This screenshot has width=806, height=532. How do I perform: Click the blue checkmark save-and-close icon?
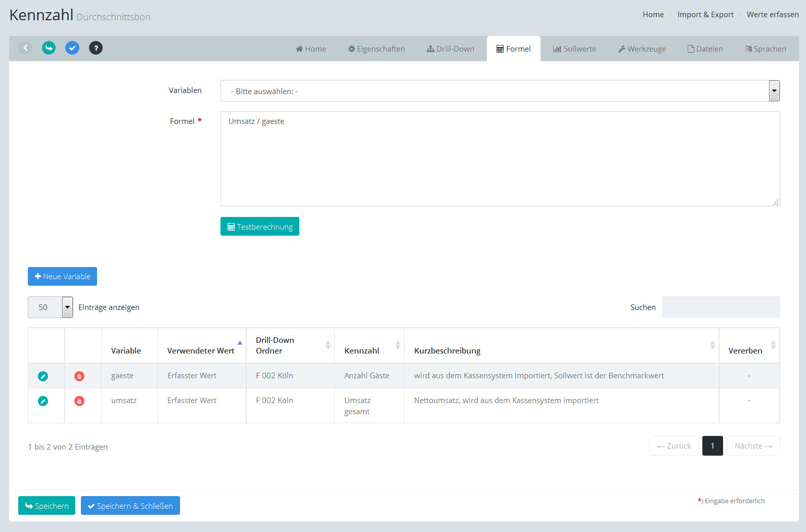pyautogui.click(x=72, y=48)
